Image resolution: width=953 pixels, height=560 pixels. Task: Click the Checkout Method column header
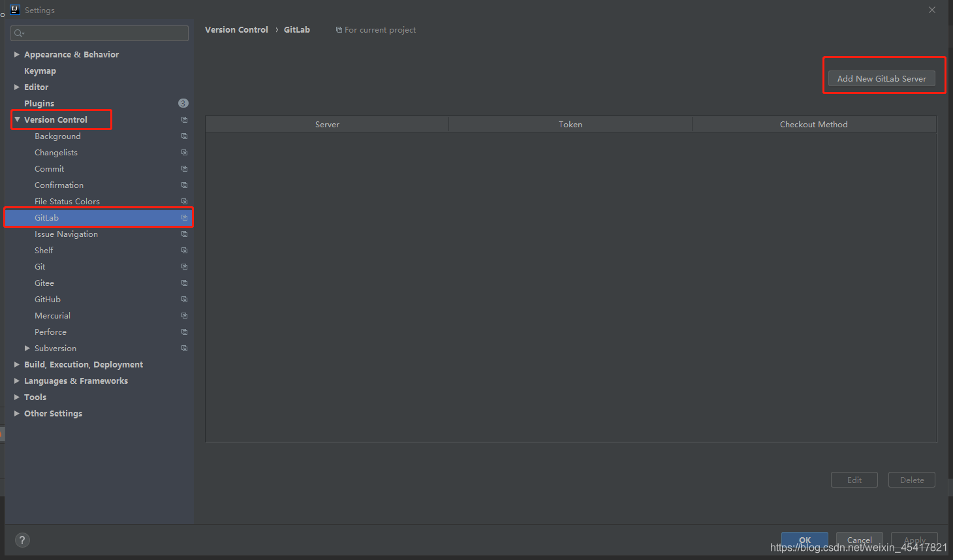pyautogui.click(x=814, y=125)
